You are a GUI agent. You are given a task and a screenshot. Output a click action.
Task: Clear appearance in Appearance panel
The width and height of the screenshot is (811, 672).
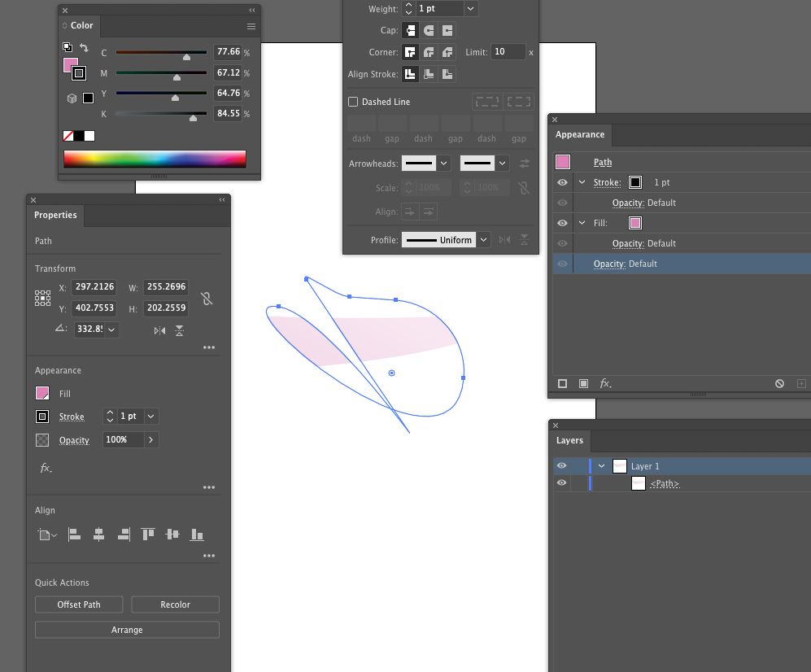point(779,383)
